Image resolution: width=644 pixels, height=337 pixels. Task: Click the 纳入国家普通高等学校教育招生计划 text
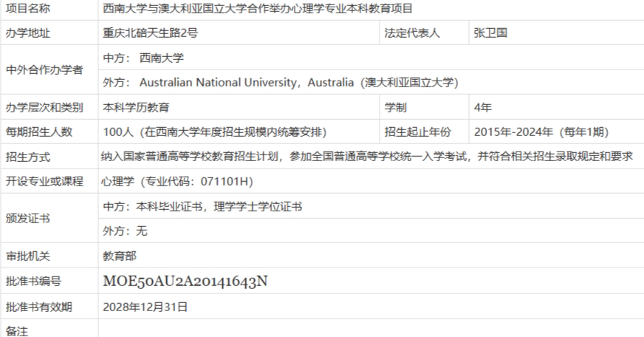coord(367,157)
